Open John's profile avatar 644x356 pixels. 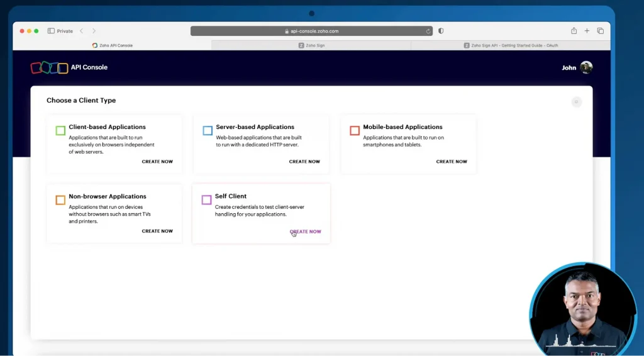[586, 68]
